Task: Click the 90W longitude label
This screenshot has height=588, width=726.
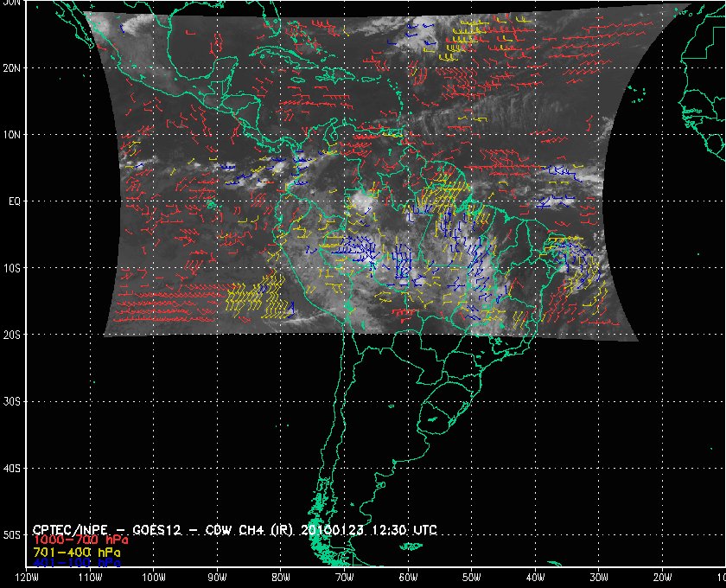Action: [x=217, y=577]
